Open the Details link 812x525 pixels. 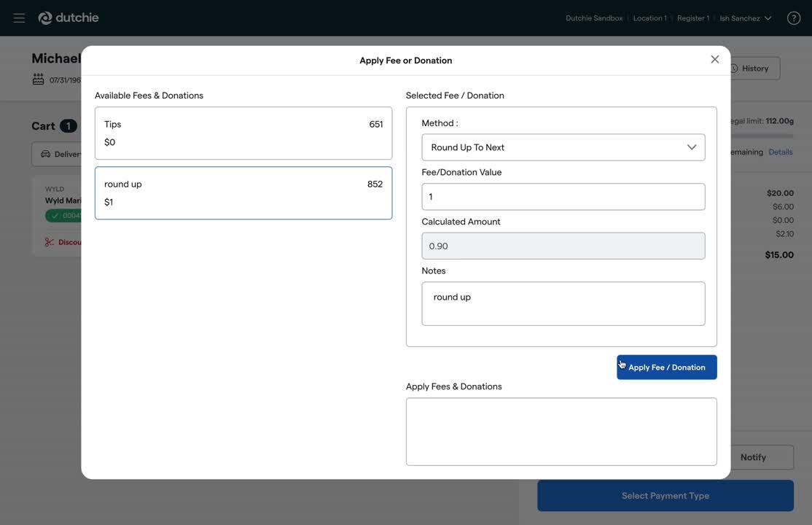[780, 152]
